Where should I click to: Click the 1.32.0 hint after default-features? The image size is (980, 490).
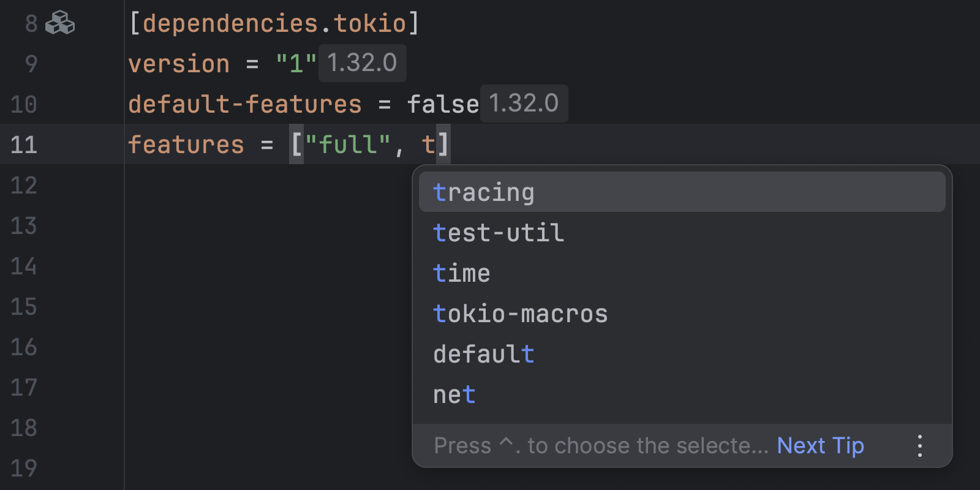pyautogui.click(x=524, y=104)
